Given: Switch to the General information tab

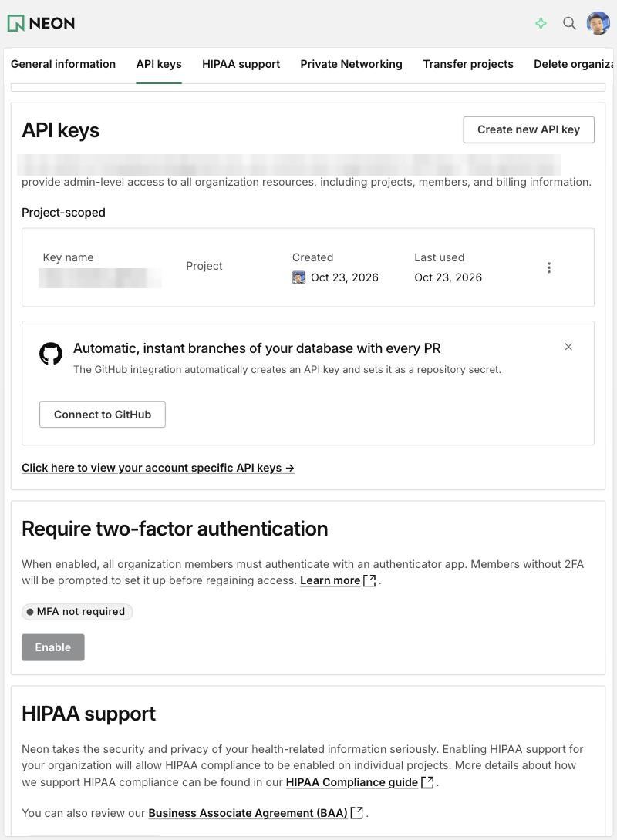Looking at the screenshot, I should coord(63,64).
